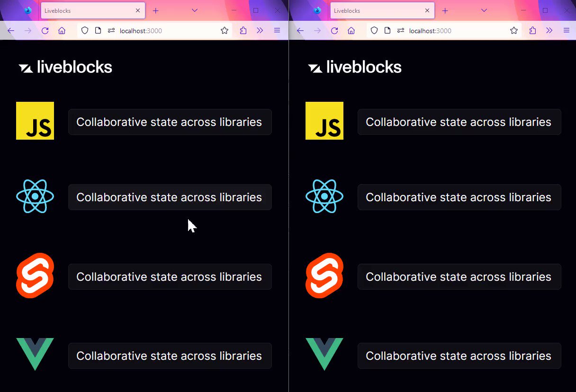Click the text field next to Vue logo, left window

[x=170, y=356]
